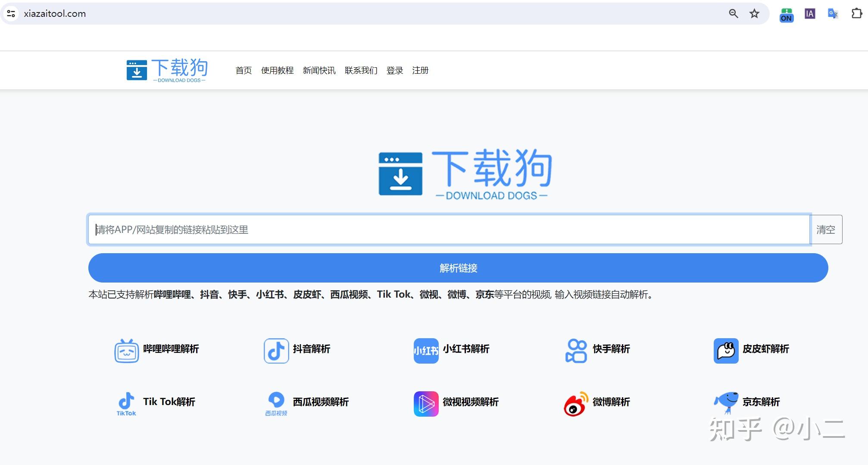Click the Bilibili TV icon
The image size is (868, 465).
(126, 350)
